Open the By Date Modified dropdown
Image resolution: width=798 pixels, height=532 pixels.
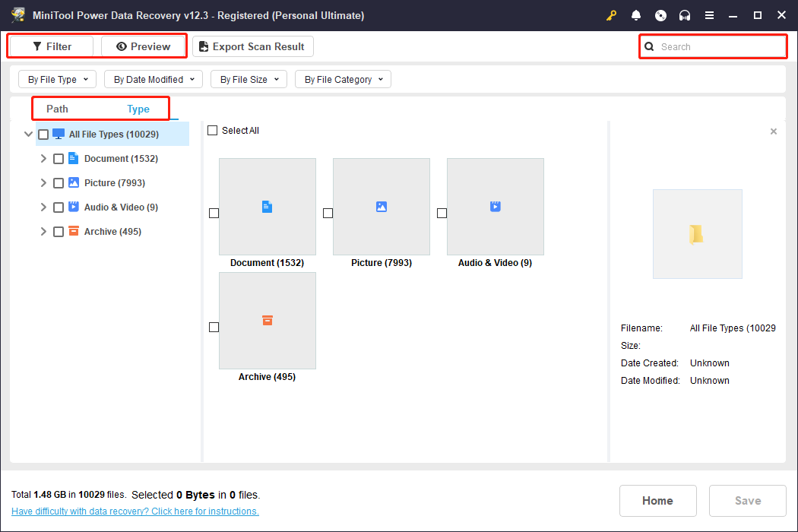[x=153, y=78]
